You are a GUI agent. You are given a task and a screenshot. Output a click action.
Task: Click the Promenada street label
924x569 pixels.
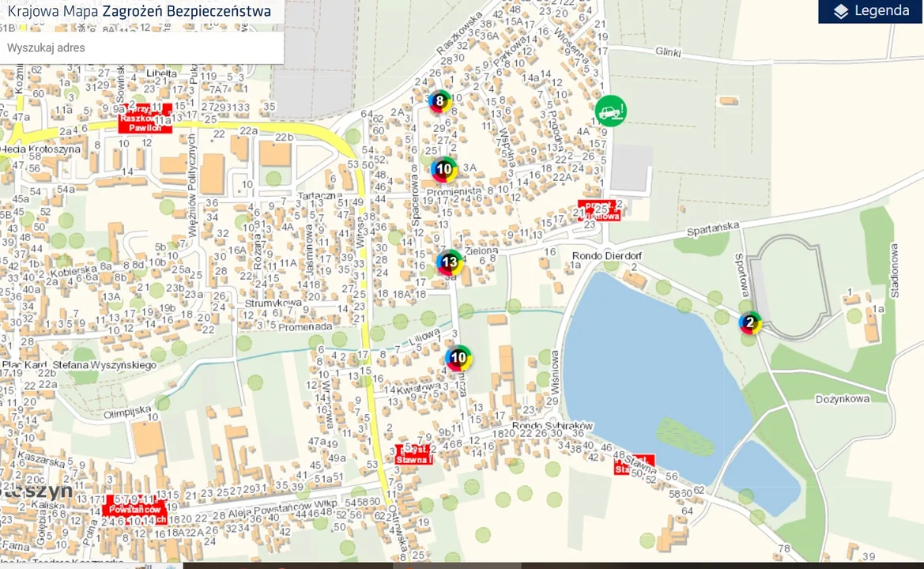(305, 326)
